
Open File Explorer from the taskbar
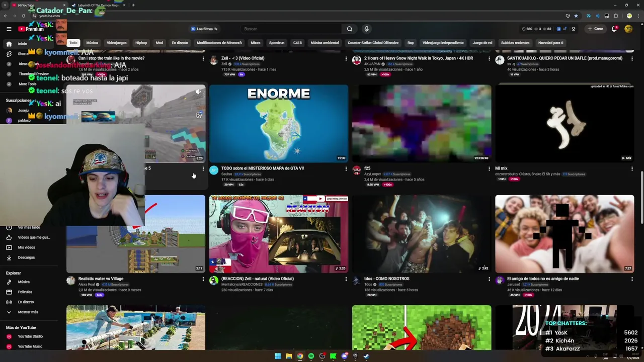click(289, 356)
